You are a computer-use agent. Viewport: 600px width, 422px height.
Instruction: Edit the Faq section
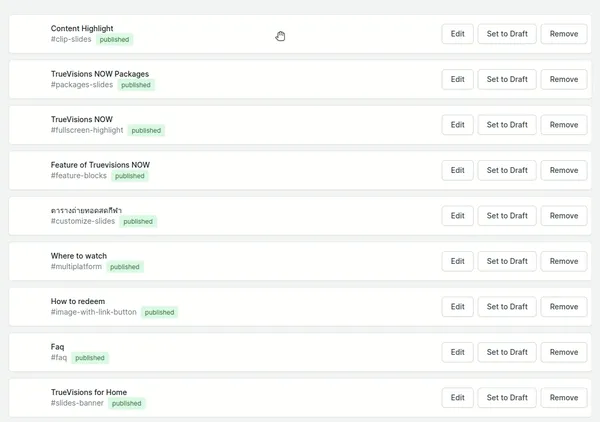point(457,352)
